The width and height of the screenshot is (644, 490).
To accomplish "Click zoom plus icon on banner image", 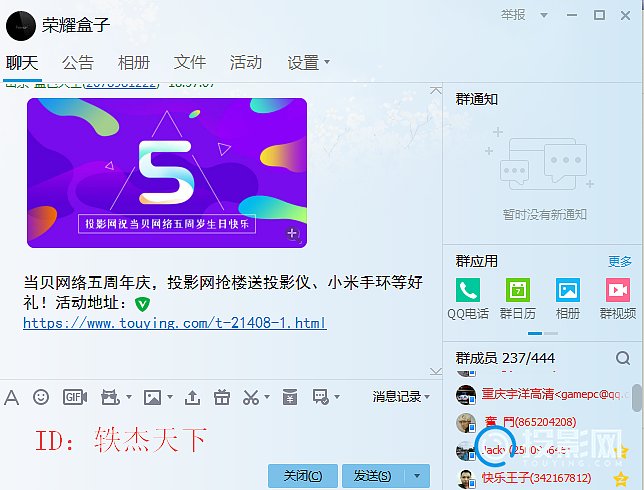I will point(292,234).
